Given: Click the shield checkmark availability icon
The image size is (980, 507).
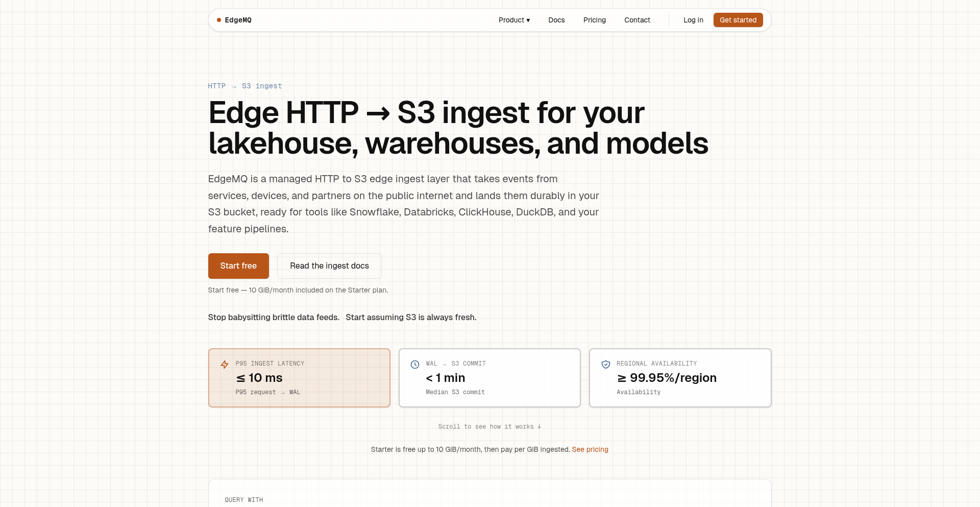Looking at the screenshot, I should 606,365.
